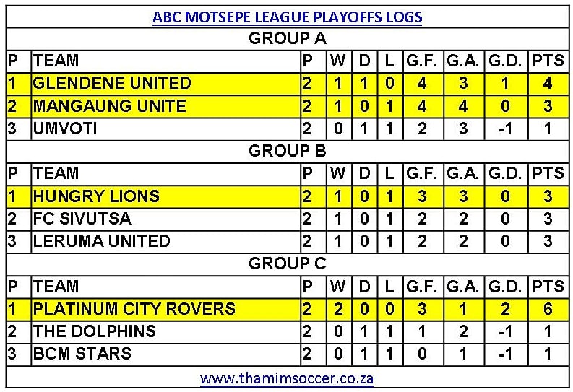The width and height of the screenshot is (573, 392).
Task: Select the TEAM column header in Group B
Action: tap(56, 173)
